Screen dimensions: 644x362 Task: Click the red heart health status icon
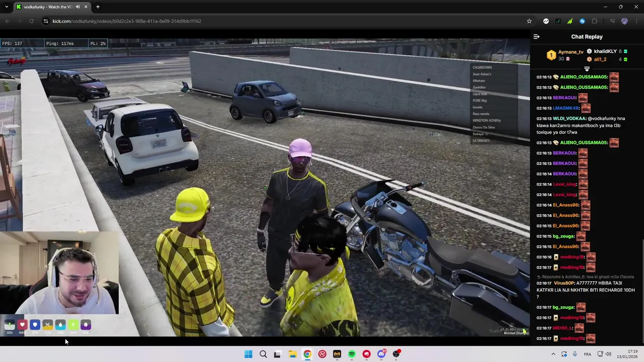point(22,325)
